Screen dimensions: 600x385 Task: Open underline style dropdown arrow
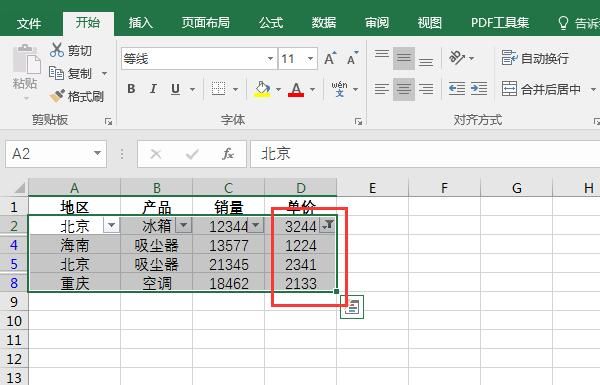192,90
